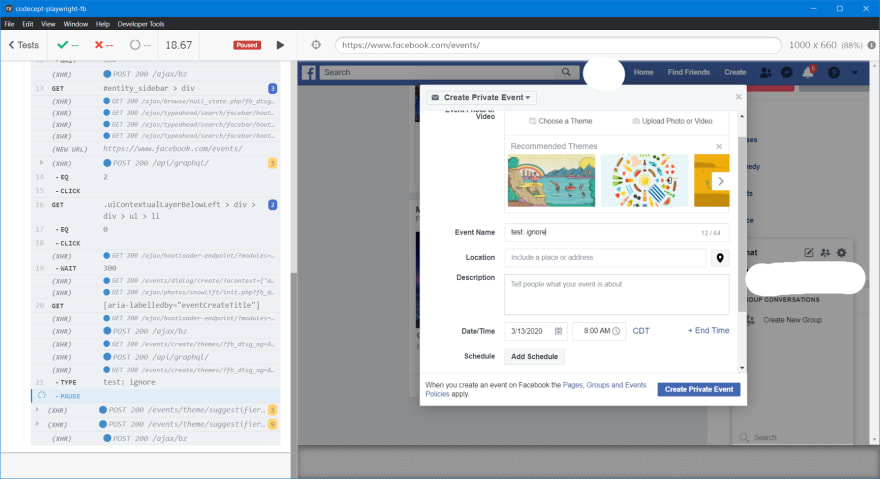Select the lake scene theme thumbnail

pos(552,180)
